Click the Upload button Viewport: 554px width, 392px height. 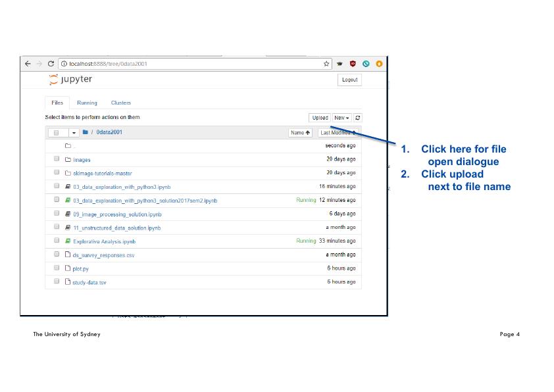point(320,118)
